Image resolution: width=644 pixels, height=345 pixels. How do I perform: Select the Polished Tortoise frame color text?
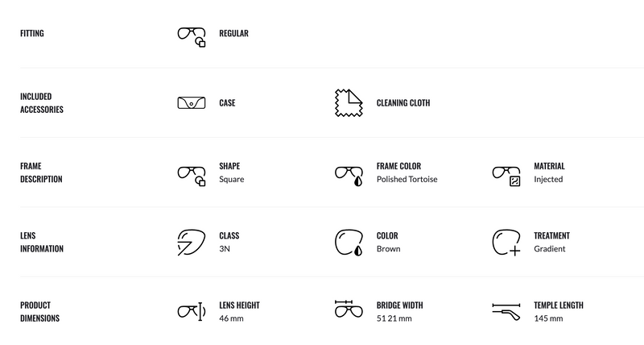click(407, 180)
